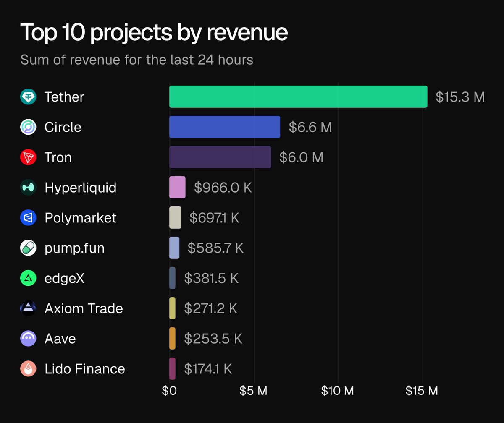This screenshot has height=423, width=504.
Task: Click the $381.5 K value label
Action: pyautogui.click(x=211, y=278)
